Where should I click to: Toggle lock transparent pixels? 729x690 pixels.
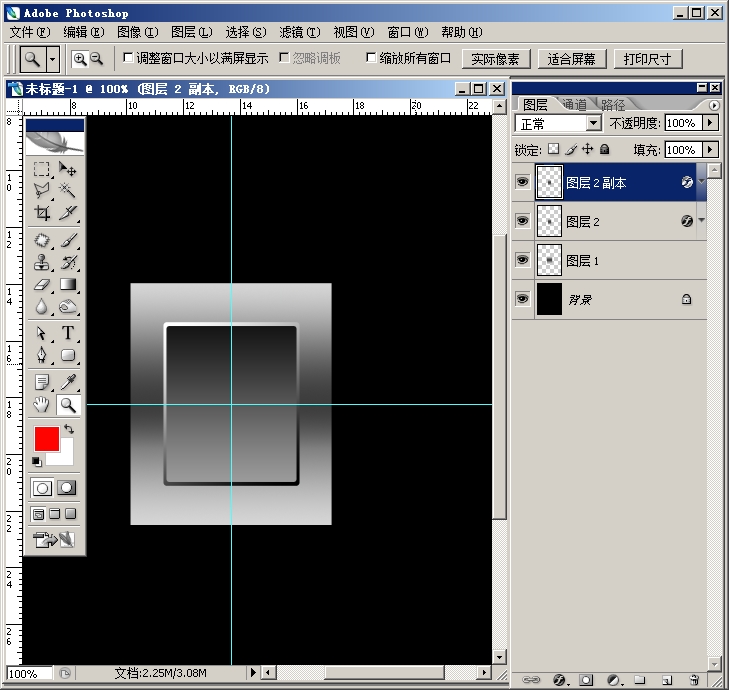[553, 149]
